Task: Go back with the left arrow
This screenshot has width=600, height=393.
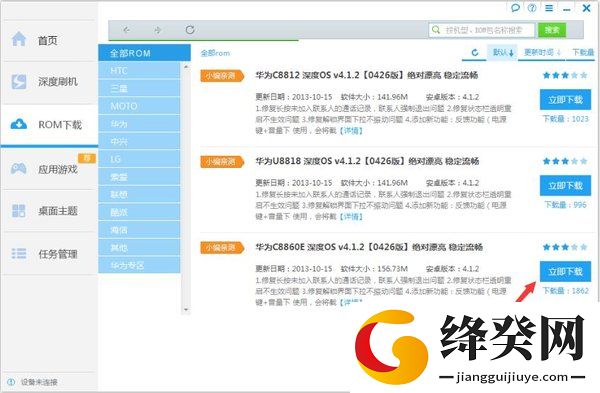Action: [x=127, y=30]
